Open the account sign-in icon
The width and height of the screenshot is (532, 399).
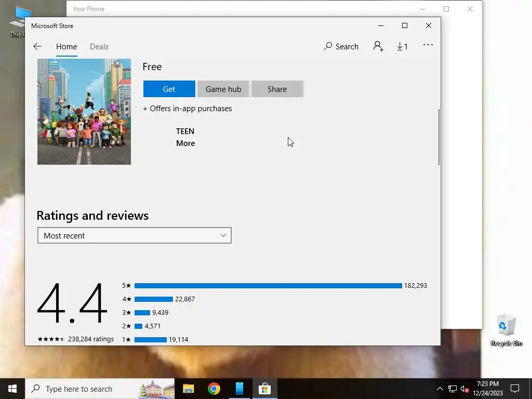click(378, 46)
